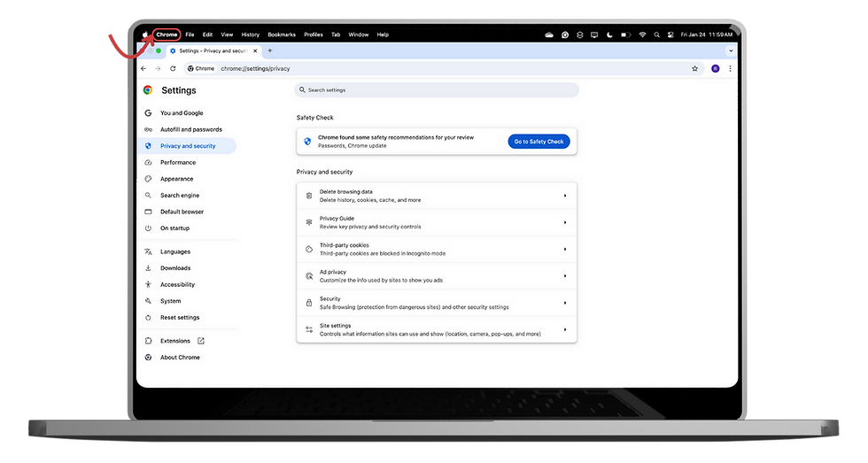The height and width of the screenshot is (463, 868).
Task: Open Ad privacy row
Action: click(x=437, y=276)
